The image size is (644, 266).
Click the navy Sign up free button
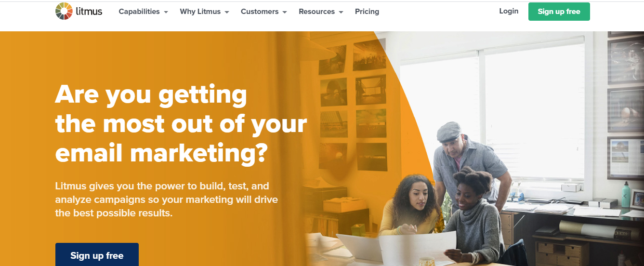point(97,255)
